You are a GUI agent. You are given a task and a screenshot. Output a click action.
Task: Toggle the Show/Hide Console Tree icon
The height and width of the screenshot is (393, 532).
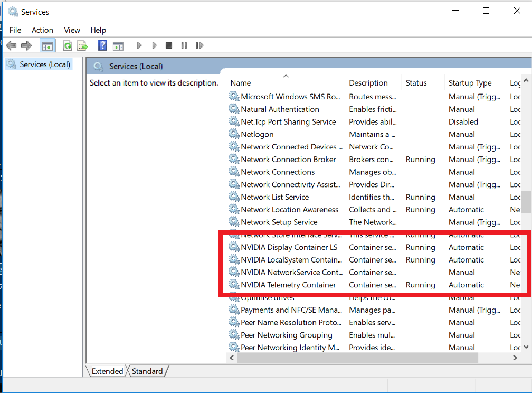[47, 45]
